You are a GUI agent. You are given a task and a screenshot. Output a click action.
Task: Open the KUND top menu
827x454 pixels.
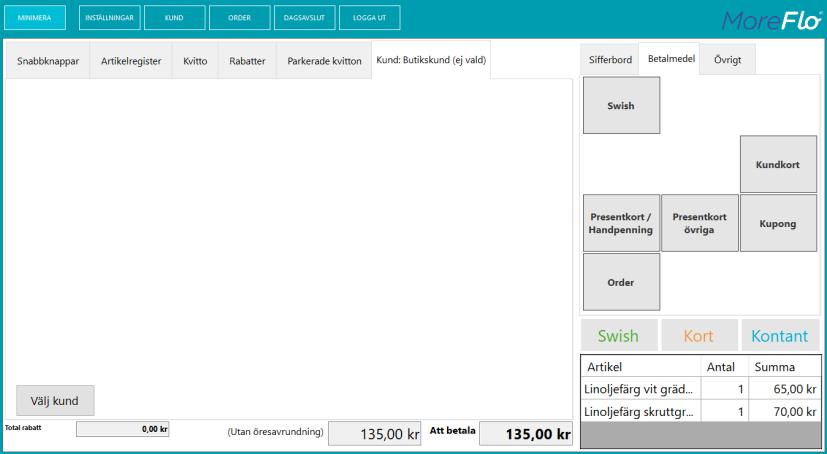click(175, 17)
